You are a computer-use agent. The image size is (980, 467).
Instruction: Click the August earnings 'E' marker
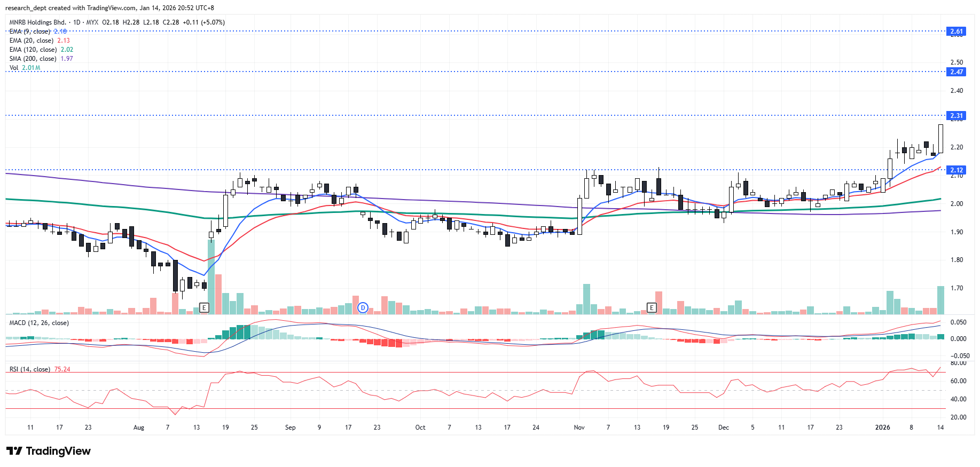(x=204, y=307)
